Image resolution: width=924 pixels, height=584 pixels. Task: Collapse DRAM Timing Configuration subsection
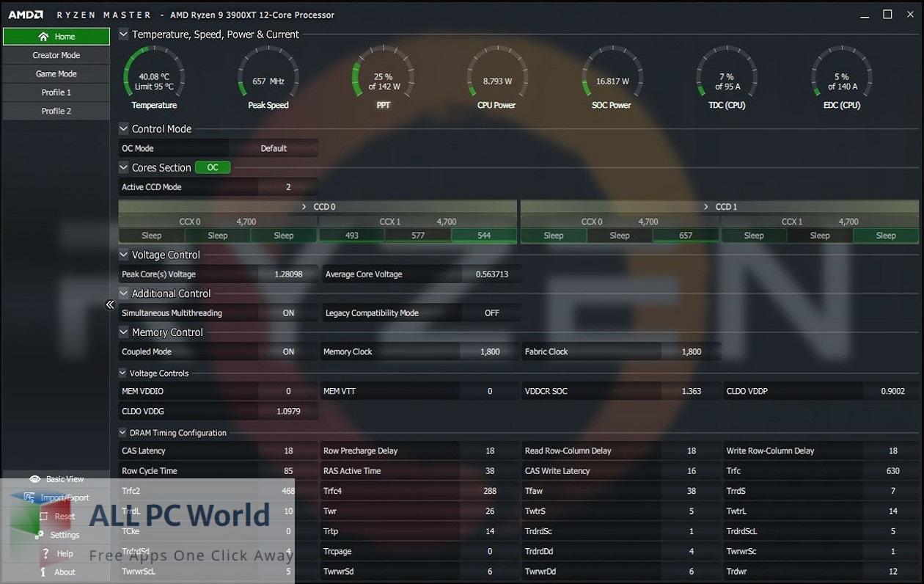tap(122, 433)
